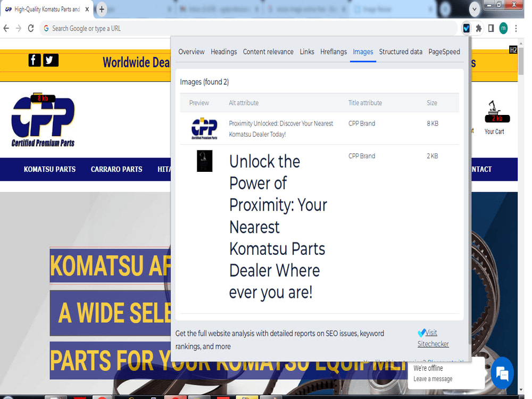The image size is (532, 399).
Task: Focus the Search Google or type a URL bar
Action: tap(248, 29)
